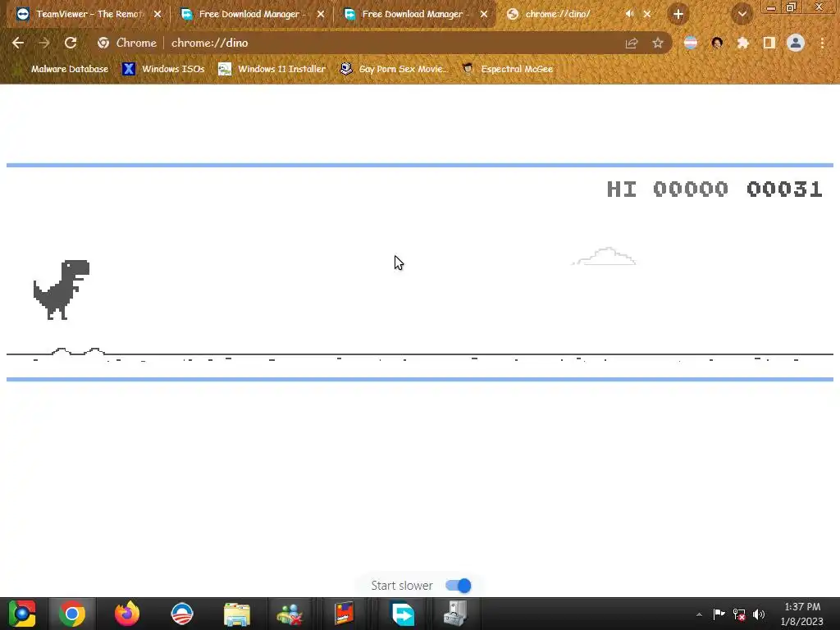Close the TeamViewer tab
The image size is (840, 630).
pos(157,14)
